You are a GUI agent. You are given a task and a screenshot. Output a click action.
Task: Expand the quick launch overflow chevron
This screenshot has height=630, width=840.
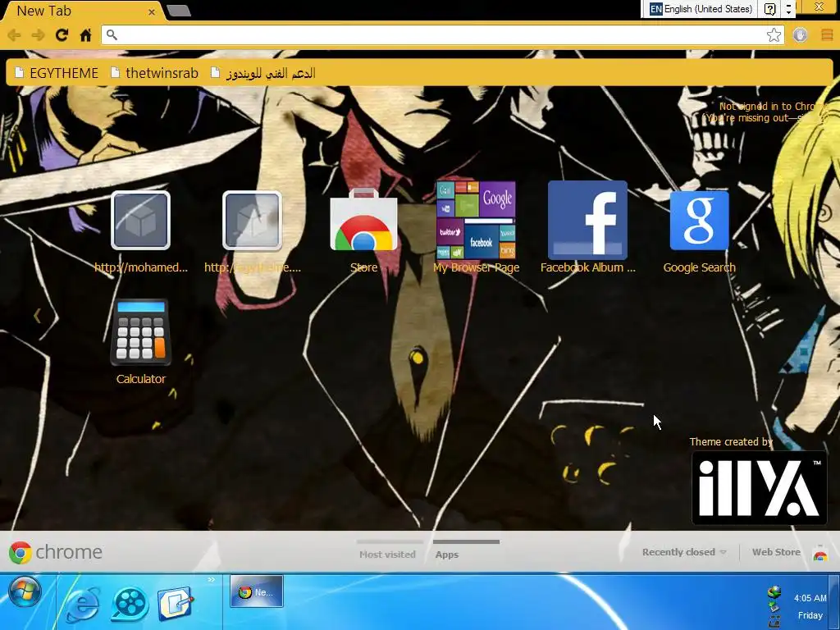(x=211, y=579)
